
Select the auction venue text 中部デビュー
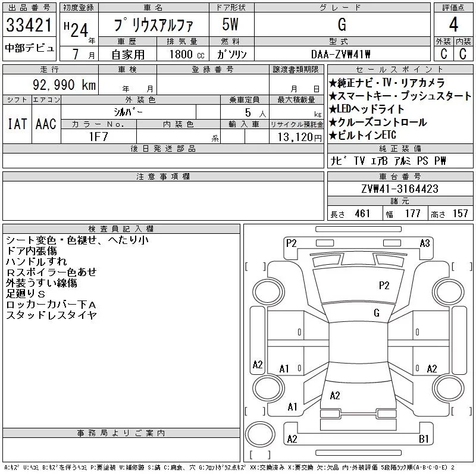pos(29,48)
